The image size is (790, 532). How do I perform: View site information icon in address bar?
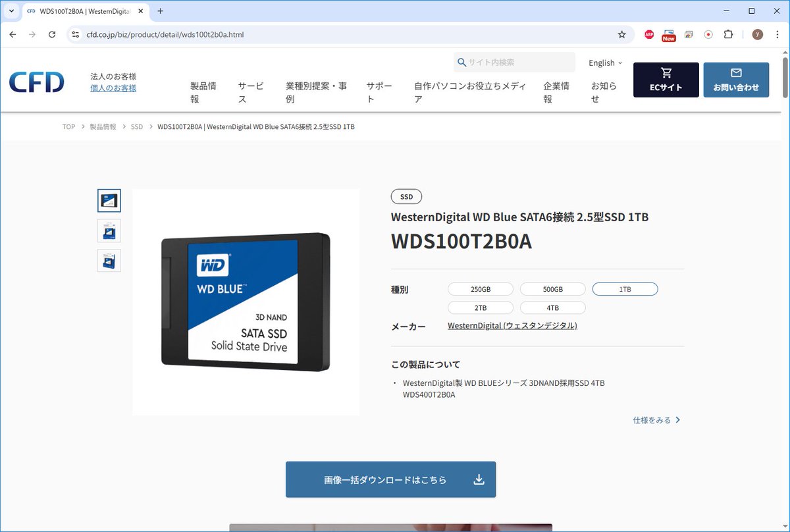point(76,34)
